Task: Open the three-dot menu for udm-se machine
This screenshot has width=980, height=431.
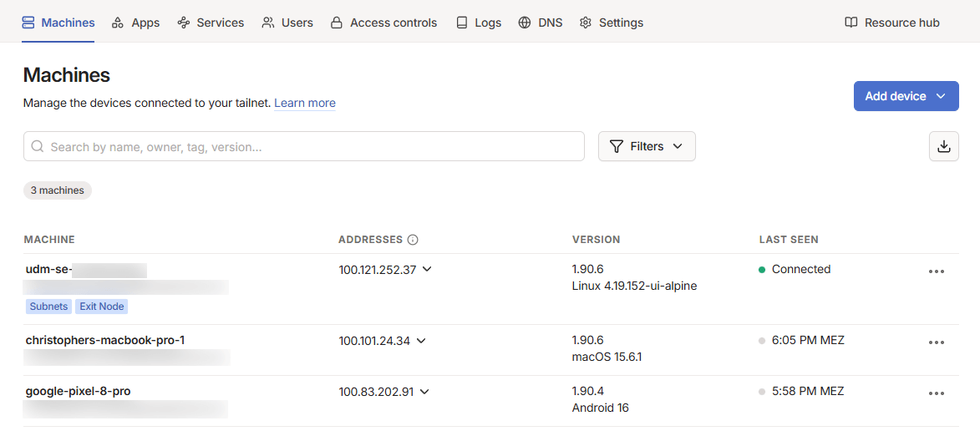Action: tap(936, 271)
